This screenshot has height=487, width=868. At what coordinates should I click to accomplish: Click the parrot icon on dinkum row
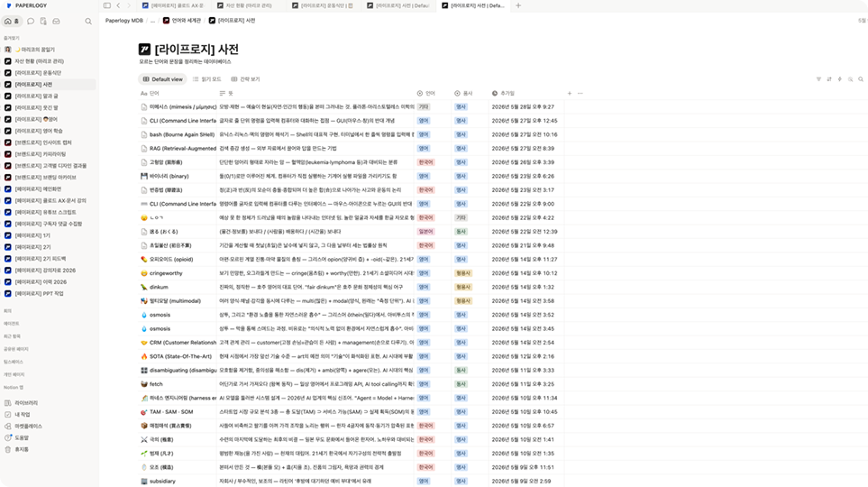pos(144,287)
